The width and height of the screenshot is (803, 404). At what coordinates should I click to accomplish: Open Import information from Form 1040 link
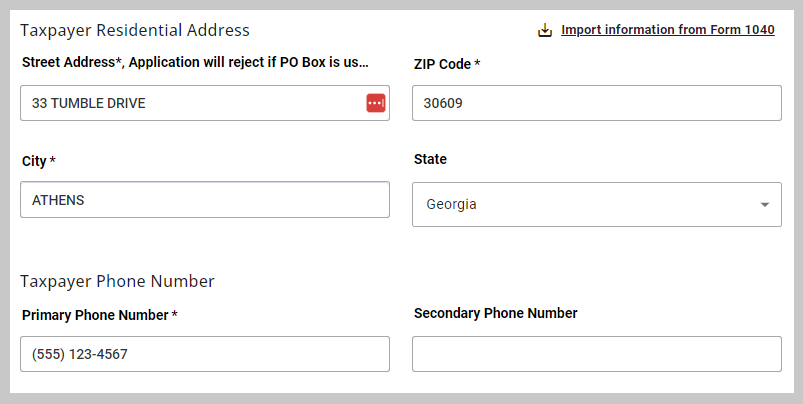point(668,30)
